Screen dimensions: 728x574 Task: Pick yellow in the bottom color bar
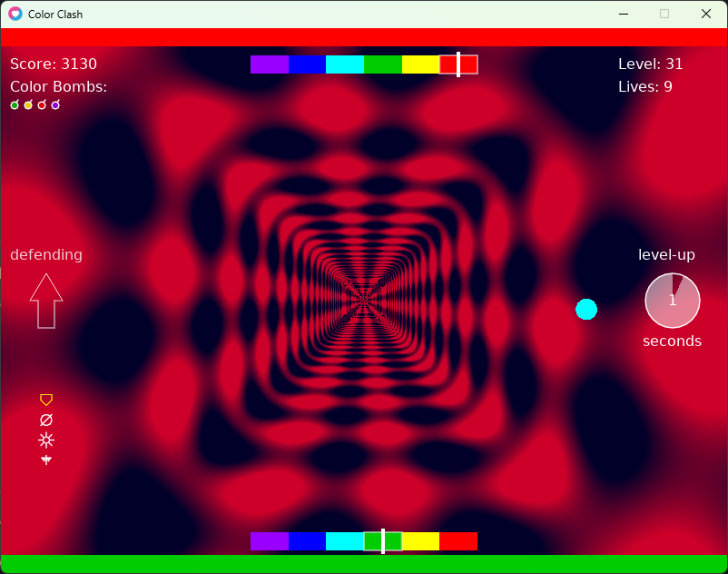pos(420,541)
